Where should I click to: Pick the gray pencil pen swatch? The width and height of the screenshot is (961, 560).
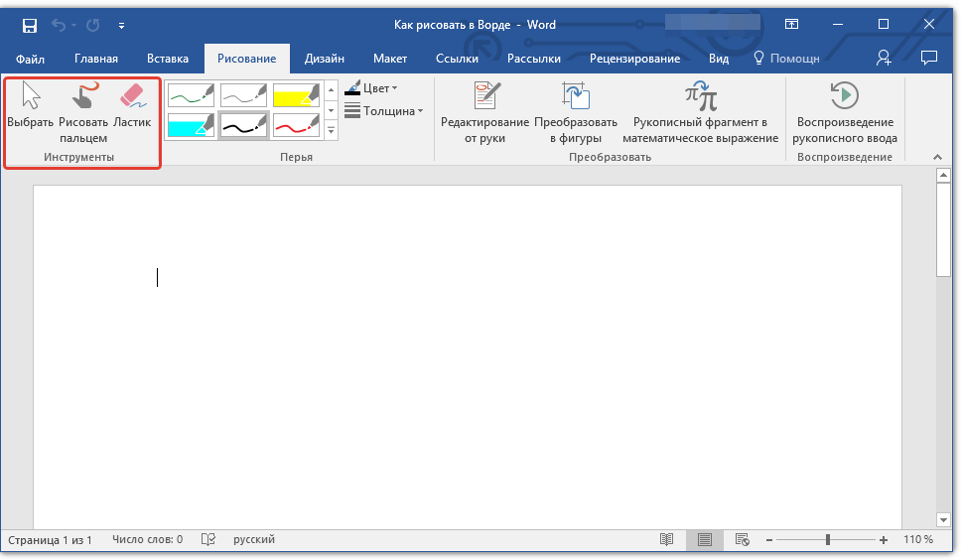(x=243, y=95)
